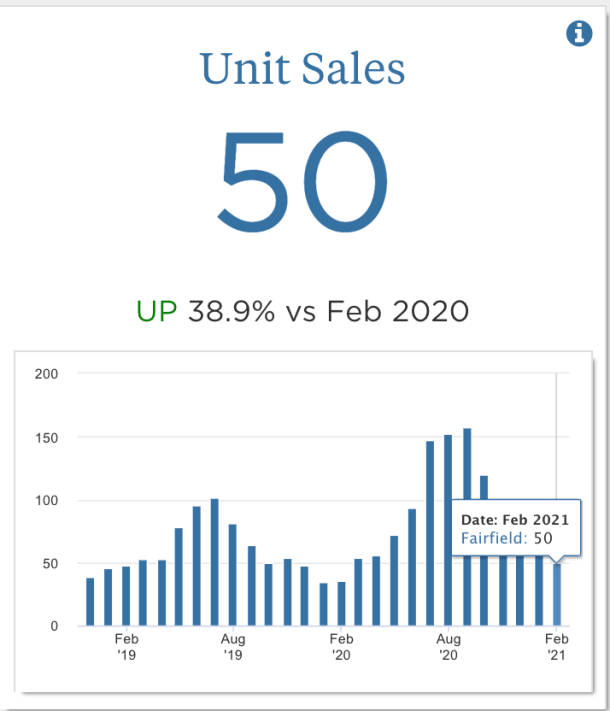Click the Unit Sales title
Image resolution: width=610 pixels, height=711 pixels.
click(303, 69)
